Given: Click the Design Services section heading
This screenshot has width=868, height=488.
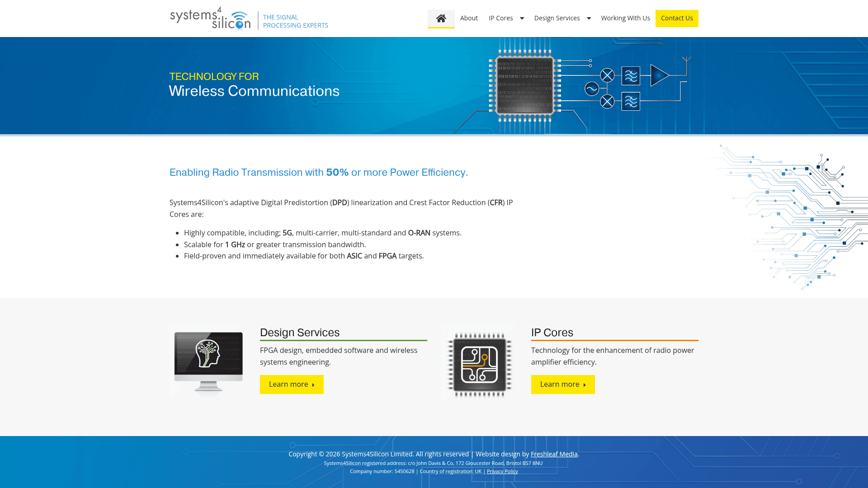Looking at the screenshot, I should point(300,333).
